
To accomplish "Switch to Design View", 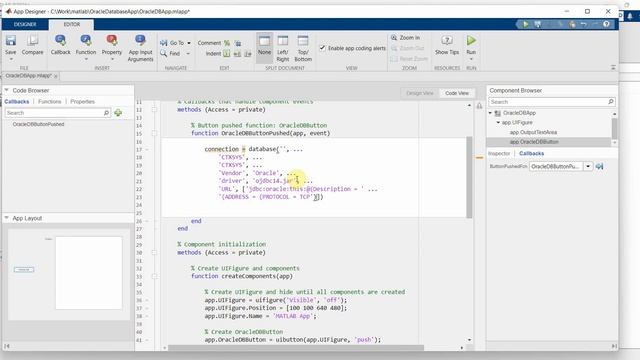I will pyautogui.click(x=420, y=93).
